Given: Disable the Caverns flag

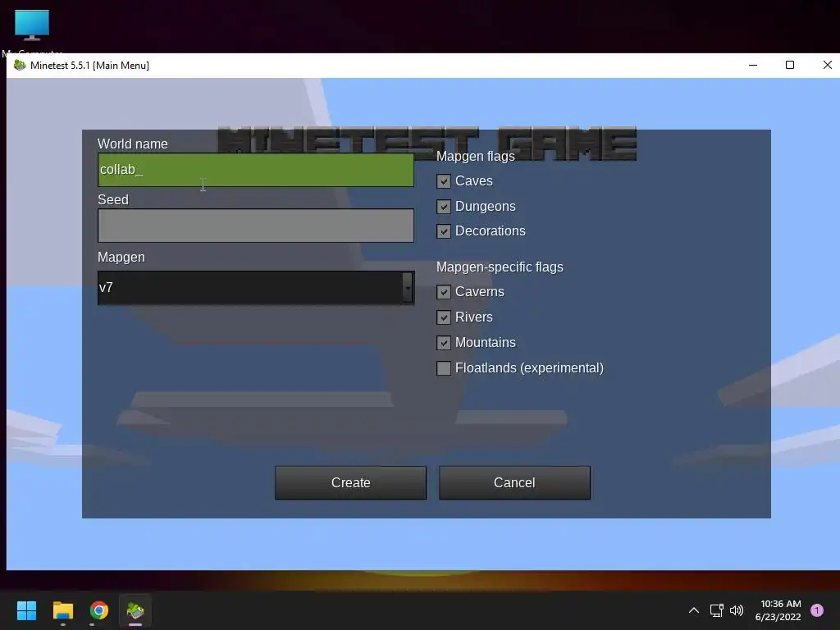Looking at the screenshot, I should click(444, 292).
